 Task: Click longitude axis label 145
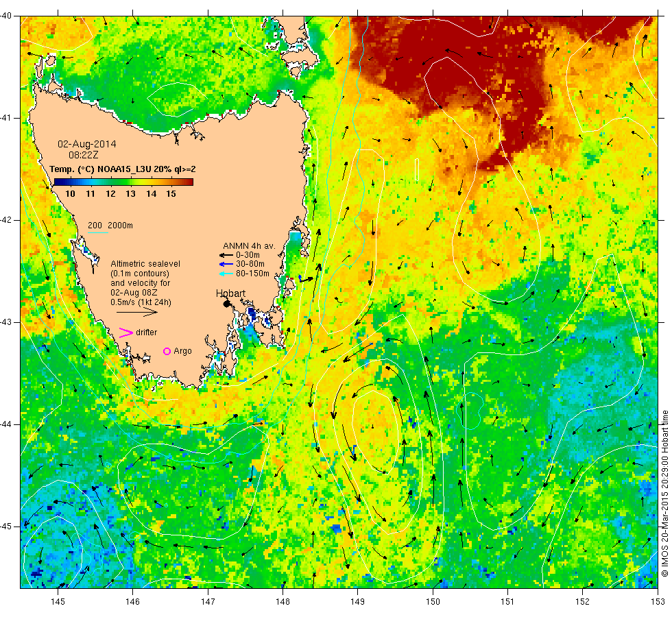pyautogui.click(x=58, y=602)
